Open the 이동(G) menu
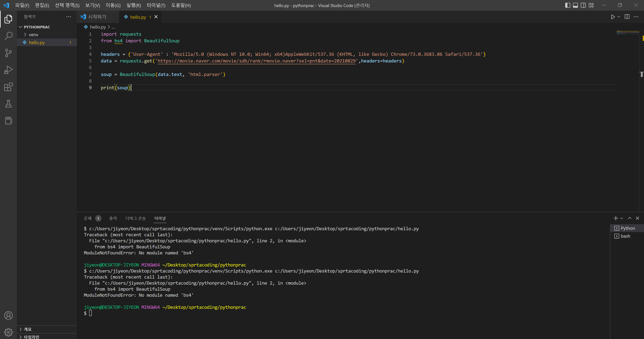This screenshot has height=339, width=644. [113, 5]
